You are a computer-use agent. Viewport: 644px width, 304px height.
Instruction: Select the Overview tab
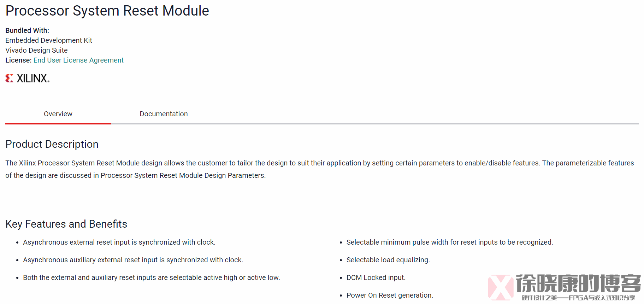pyautogui.click(x=58, y=114)
